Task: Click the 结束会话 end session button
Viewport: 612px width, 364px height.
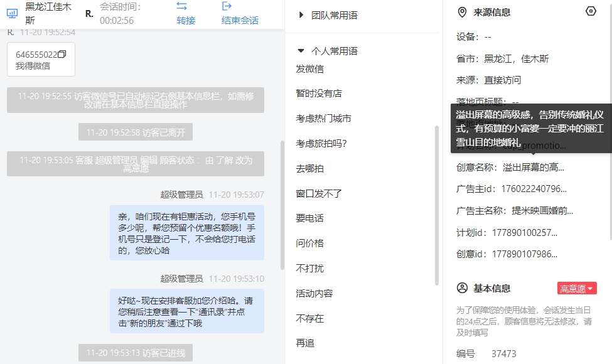Action: (x=240, y=20)
